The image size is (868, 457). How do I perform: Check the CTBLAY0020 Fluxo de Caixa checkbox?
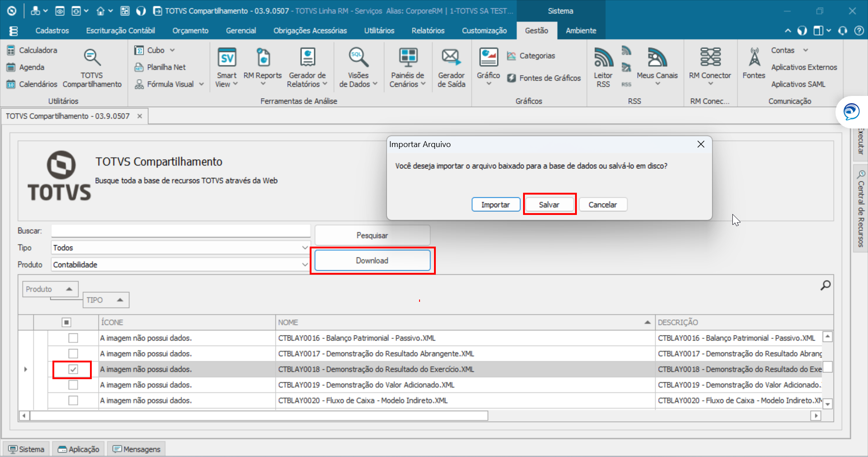coord(73,400)
